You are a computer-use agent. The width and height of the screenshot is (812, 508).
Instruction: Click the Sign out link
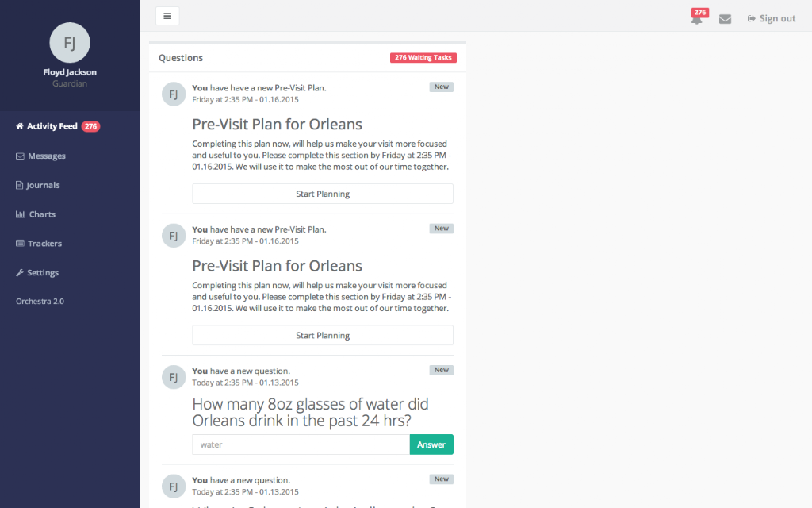tap(772, 19)
